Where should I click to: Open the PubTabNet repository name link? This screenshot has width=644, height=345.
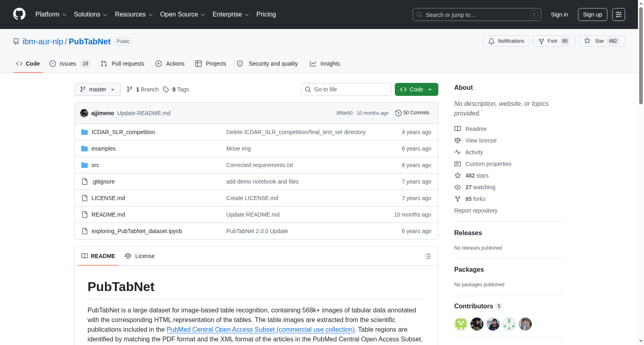click(89, 41)
